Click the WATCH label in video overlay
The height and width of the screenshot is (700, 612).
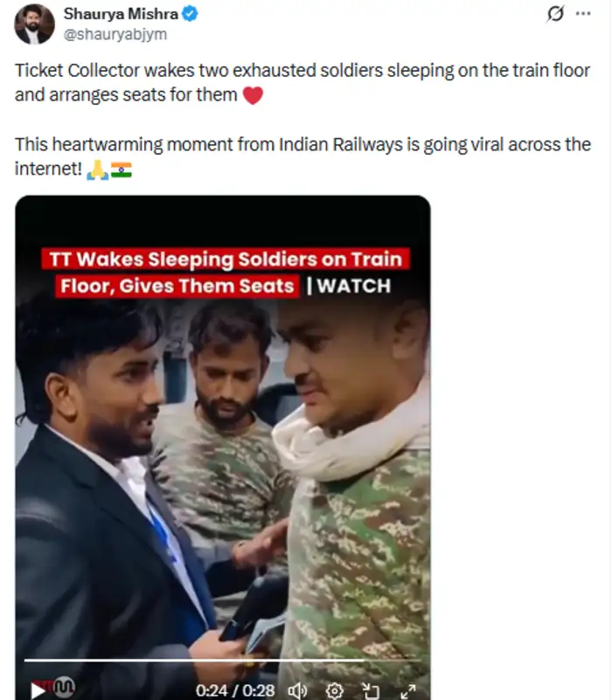click(x=354, y=286)
